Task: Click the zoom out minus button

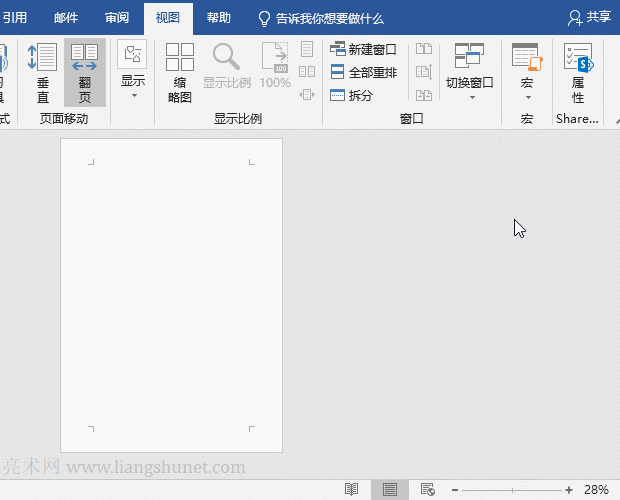Action: click(455, 490)
